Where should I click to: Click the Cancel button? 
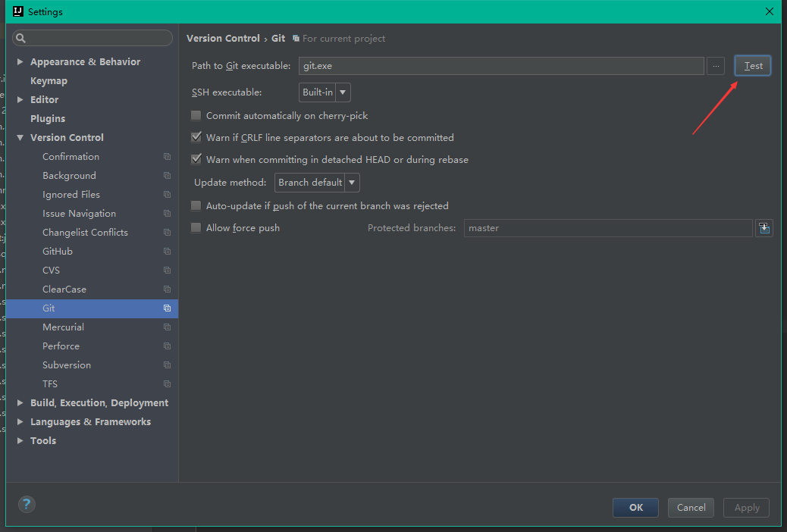click(691, 508)
